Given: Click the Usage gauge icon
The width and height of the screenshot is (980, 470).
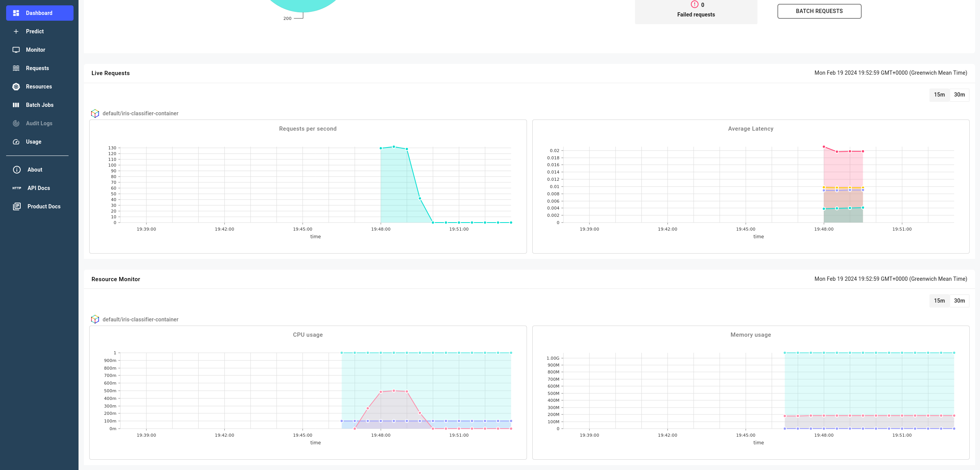Looking at the screenshot, I should 16,142.
